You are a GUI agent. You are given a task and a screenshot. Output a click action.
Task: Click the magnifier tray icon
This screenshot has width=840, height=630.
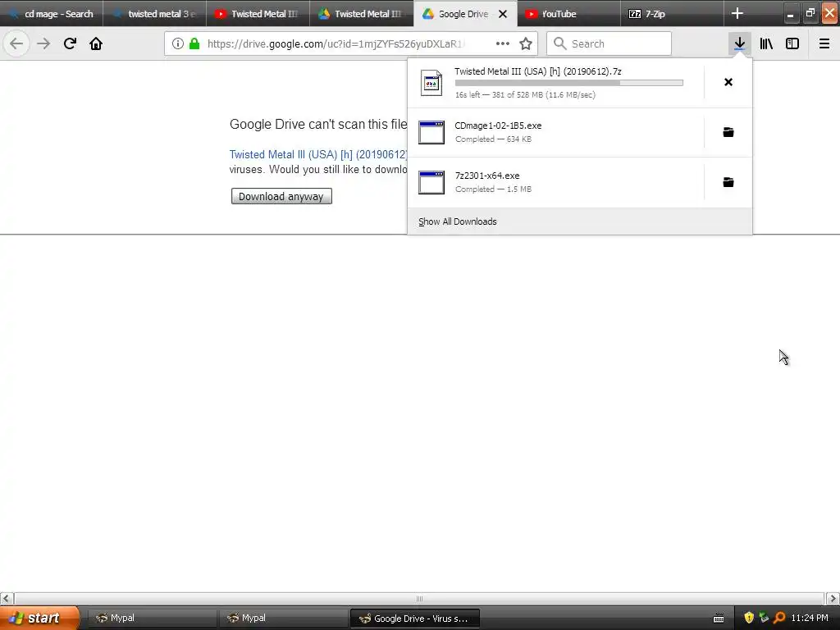click(x=779, y=618)
